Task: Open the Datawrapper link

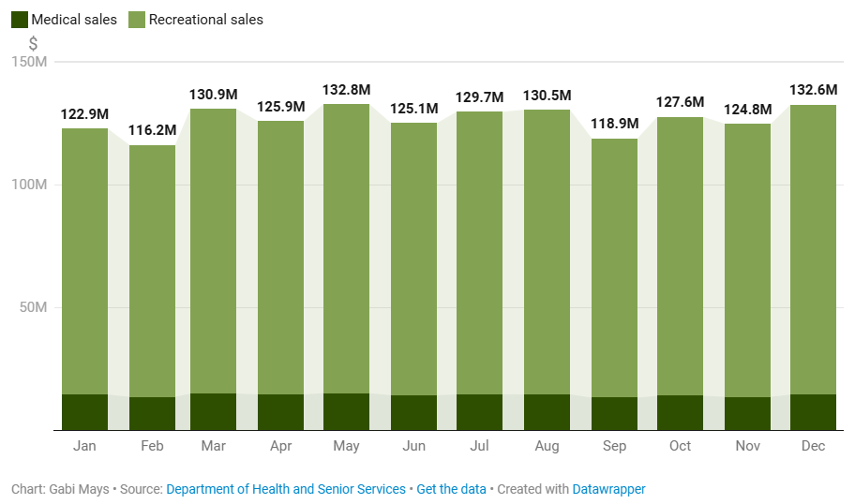Action: 608,489
